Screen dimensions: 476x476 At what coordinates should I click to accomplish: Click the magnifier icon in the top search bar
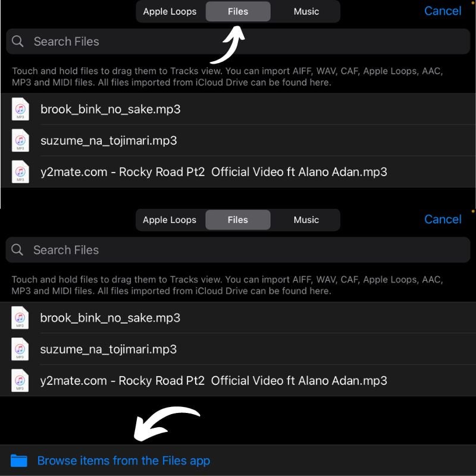coord(18,41)
